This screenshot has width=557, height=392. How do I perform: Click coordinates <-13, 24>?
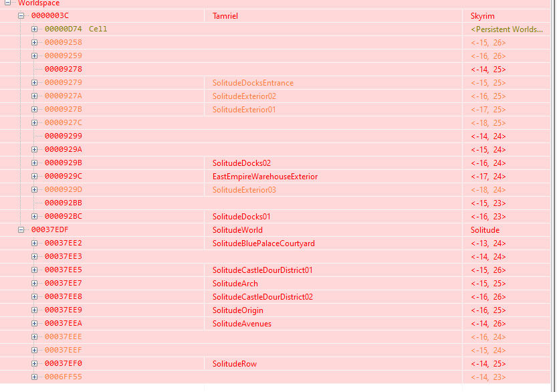(488, 243)
